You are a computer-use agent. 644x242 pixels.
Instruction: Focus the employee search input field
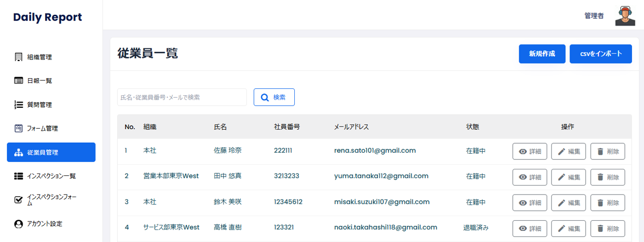182,97
